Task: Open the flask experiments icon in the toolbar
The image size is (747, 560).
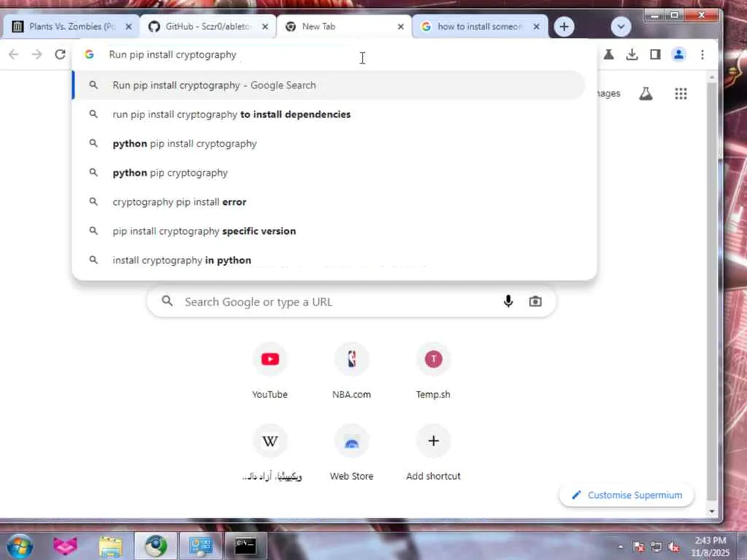Action: [x=609, y=54]
